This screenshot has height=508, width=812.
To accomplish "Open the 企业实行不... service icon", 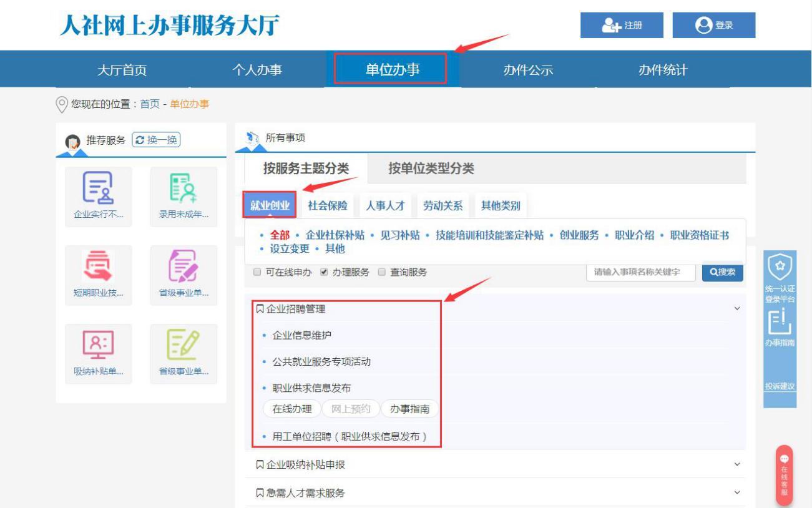I will (x=98, y=188).
